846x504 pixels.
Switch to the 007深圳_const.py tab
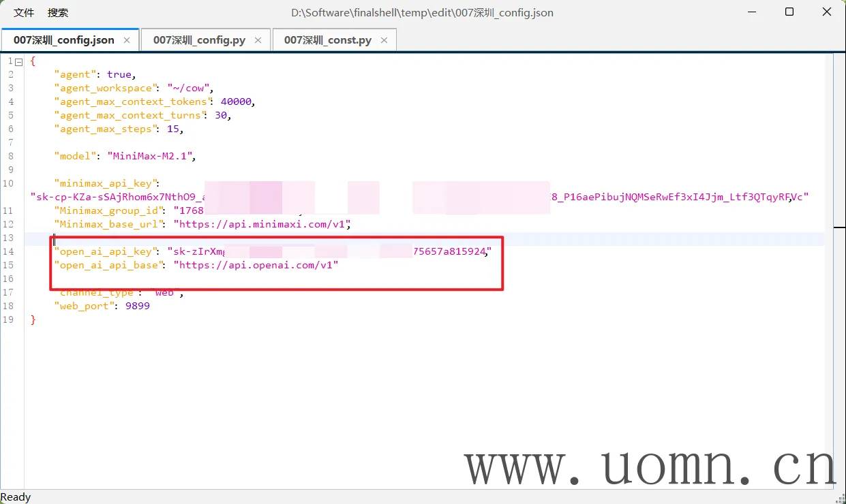tap(327, 40)
